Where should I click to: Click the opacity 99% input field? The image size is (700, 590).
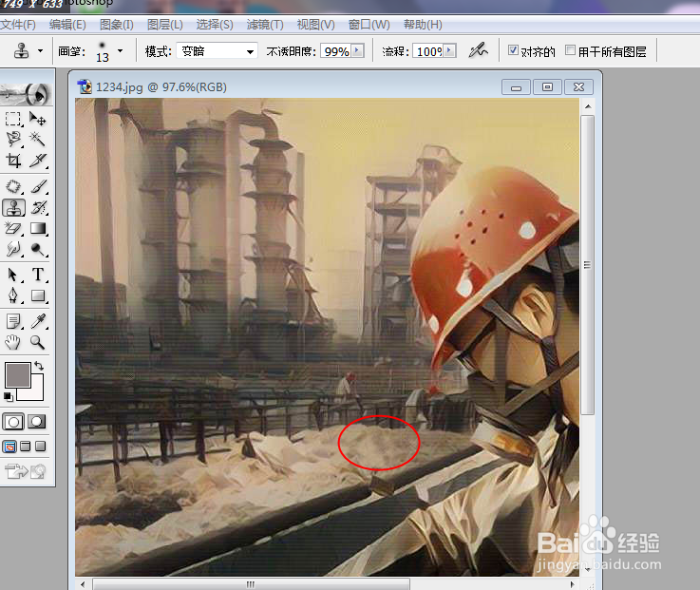336,51
